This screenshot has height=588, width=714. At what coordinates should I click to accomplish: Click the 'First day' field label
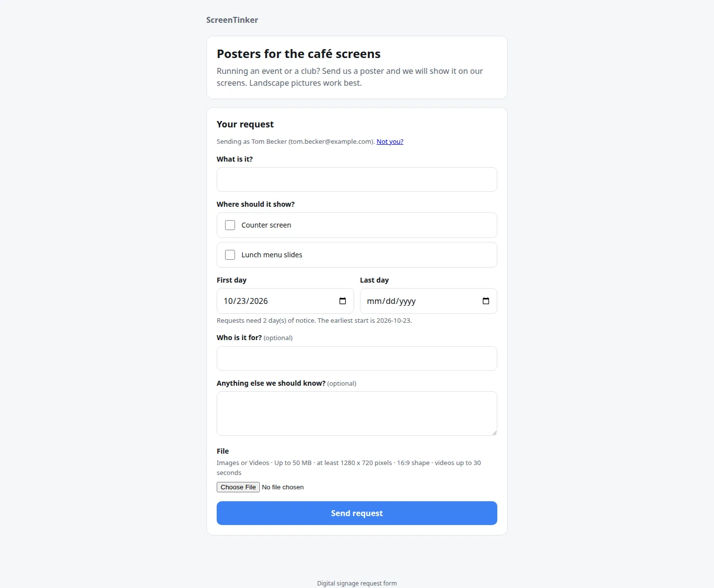(232, 280)
